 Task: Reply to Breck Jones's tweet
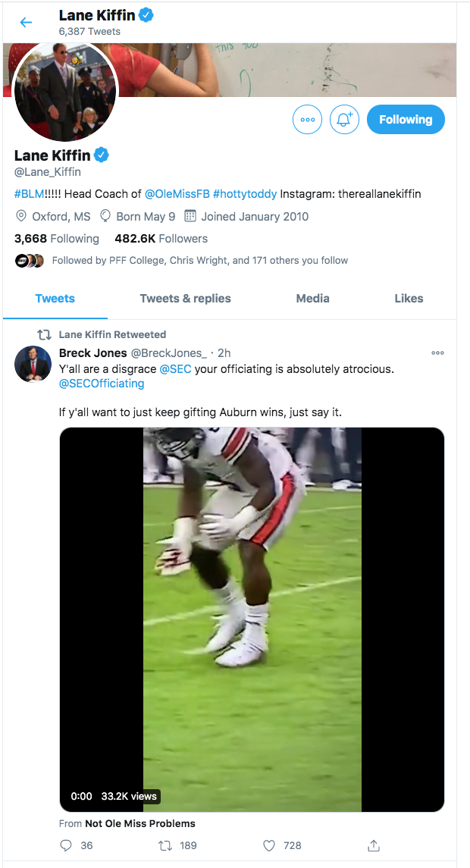(x=67, y=844)
